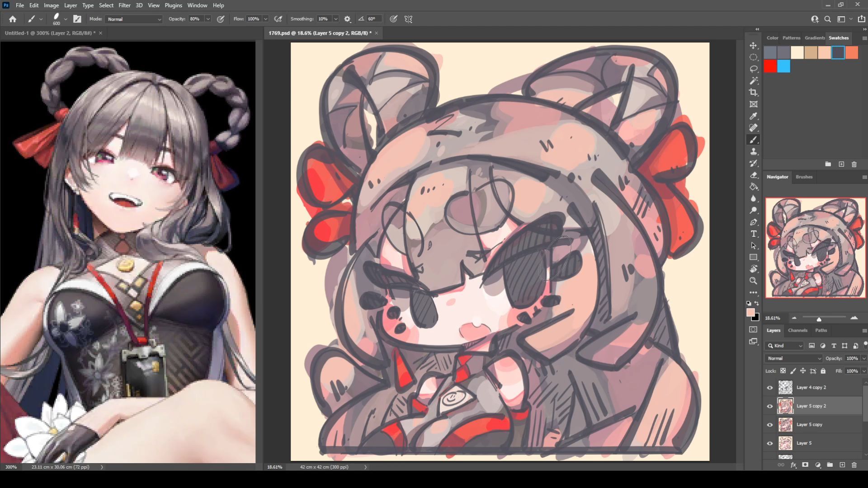Hide Layer 5
The image size is (868, 488).
pyautogui.click(x=770, y=443)
